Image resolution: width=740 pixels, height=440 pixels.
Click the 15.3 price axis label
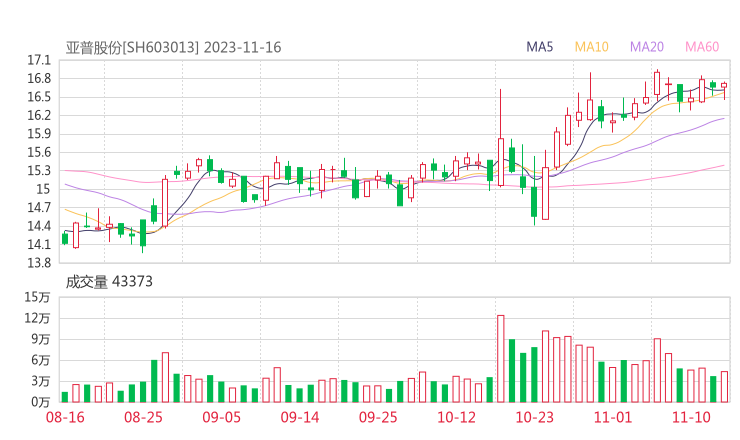[39, 171]
